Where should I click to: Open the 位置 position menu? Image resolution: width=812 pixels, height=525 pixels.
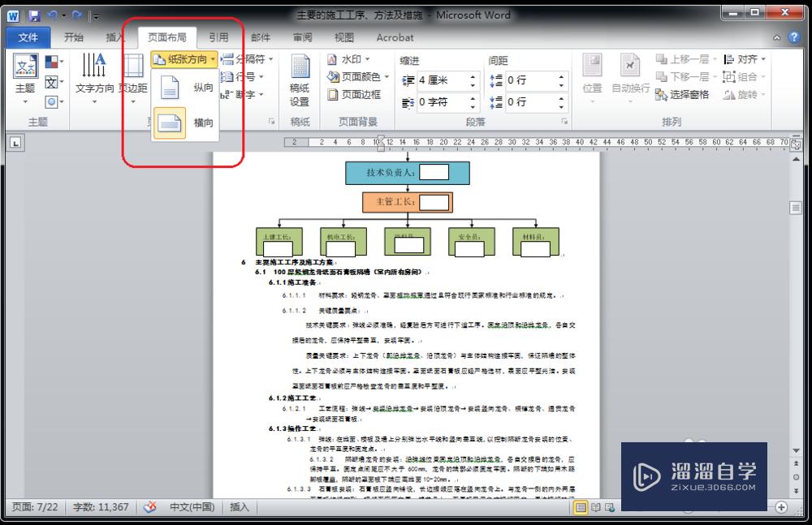click(593, 78)
